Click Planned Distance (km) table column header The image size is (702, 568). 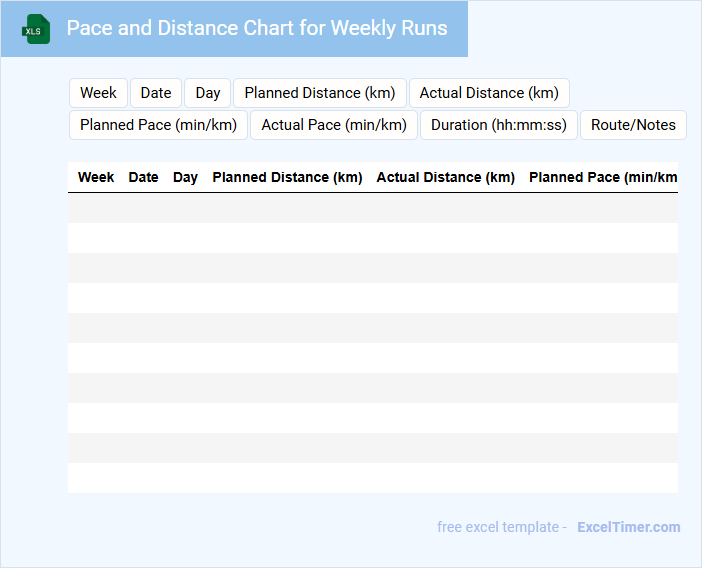287,177
